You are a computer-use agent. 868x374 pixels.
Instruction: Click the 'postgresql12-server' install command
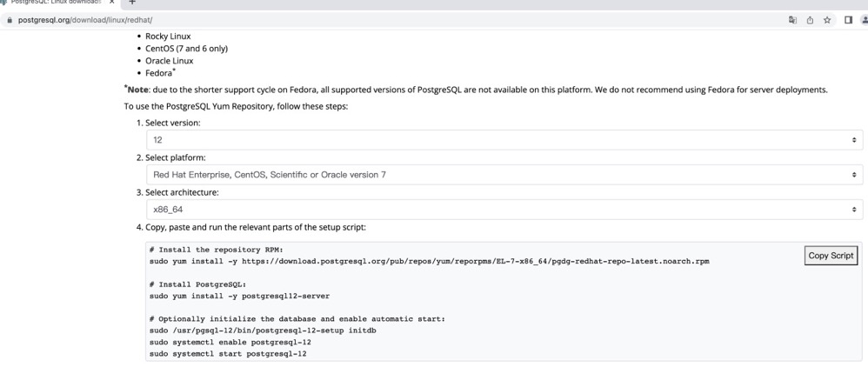239,296
